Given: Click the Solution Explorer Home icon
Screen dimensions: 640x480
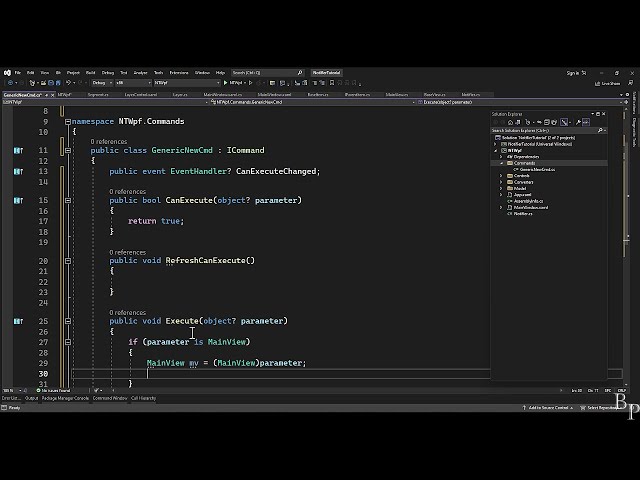Looking at the screenshot, I should pyautogui.click(x=510, y=122).
